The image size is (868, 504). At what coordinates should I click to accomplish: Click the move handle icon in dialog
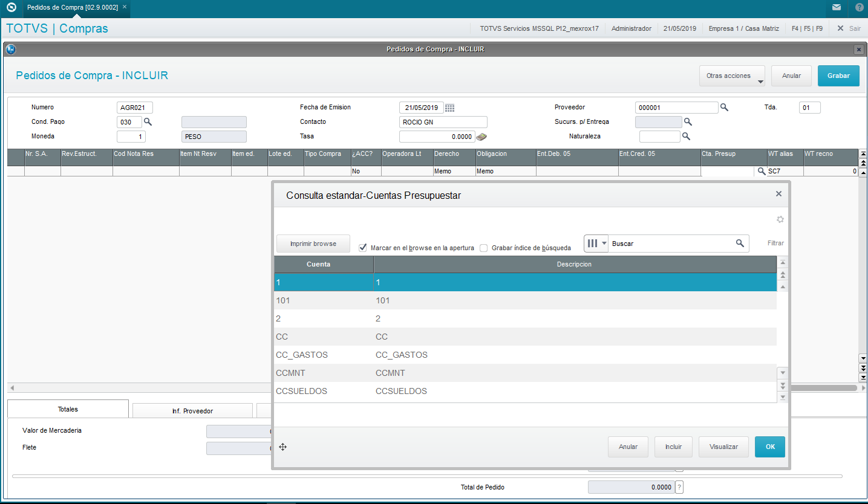282,447
